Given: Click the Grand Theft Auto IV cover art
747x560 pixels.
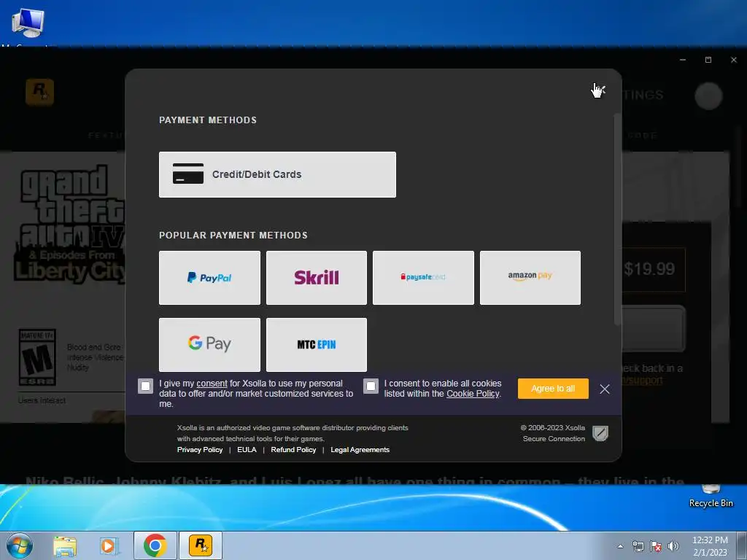Looking at the screenshot, I should click(70, 225).
